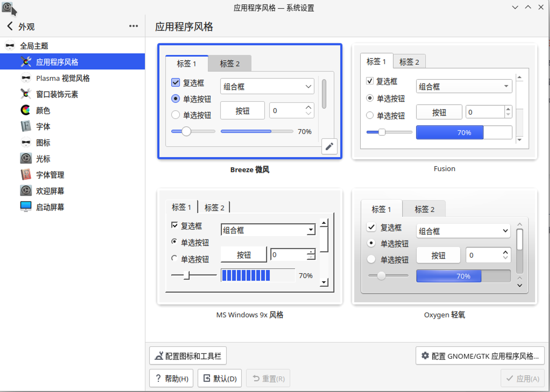Viewport: 550px width, 392px height.
Task: Open 字体管理 font management icon
Action: (26, 175)
